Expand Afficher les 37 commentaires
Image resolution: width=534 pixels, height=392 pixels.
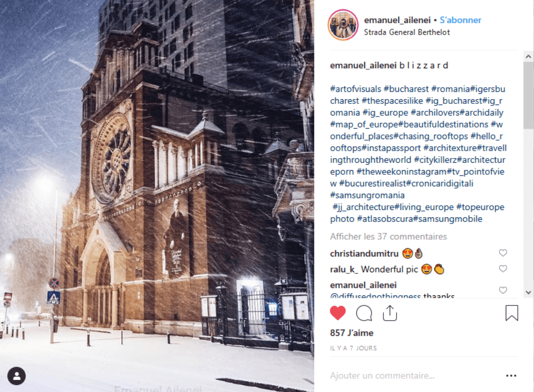click(x=388, y=236)
